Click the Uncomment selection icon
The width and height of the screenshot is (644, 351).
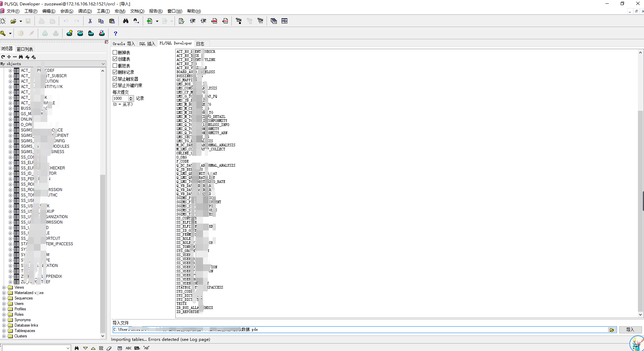(x=225, y=21)
